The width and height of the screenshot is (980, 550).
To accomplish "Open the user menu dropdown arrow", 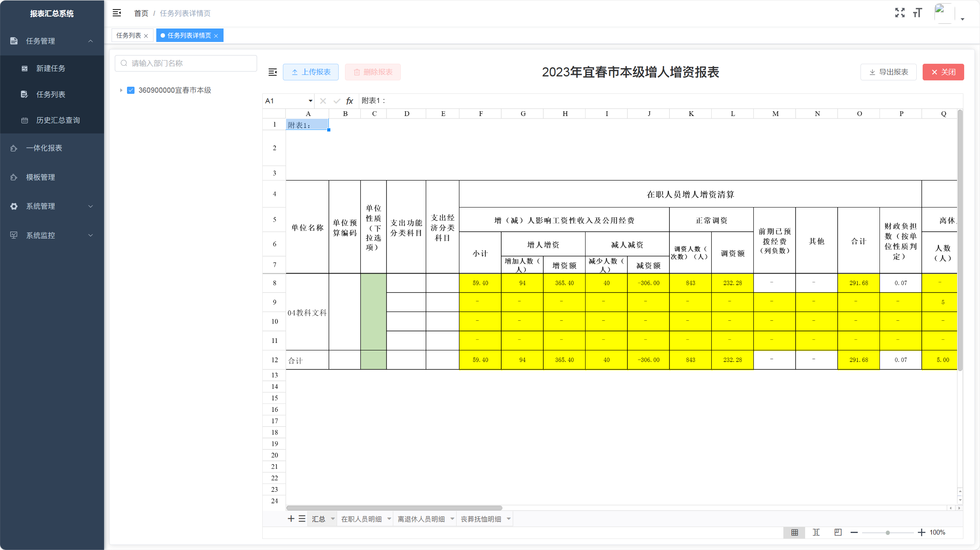I will tap(963, 19).
